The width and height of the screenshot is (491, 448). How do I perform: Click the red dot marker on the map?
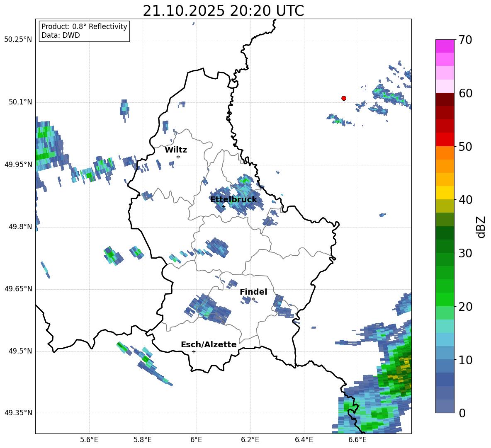pyautogui.click(x=344, y=98)
